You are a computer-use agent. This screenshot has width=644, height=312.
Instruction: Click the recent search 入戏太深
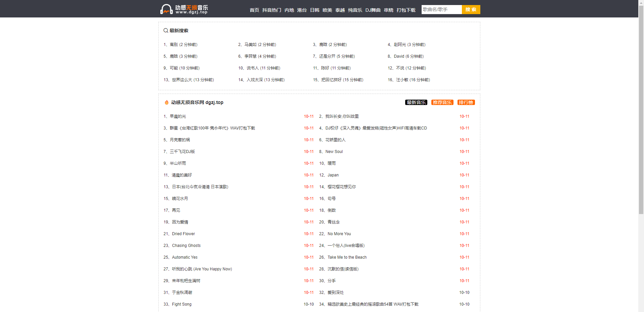255,80
